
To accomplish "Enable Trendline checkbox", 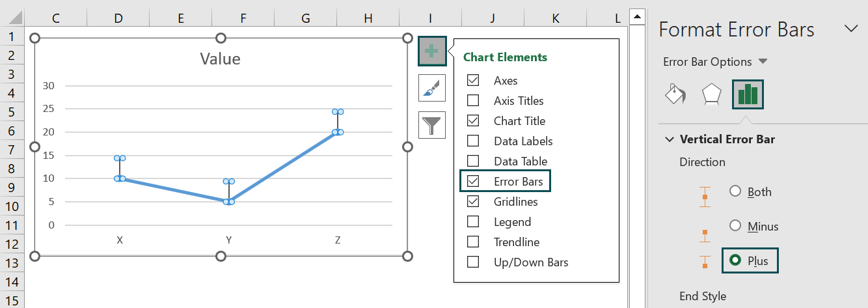I will point(473,242).
